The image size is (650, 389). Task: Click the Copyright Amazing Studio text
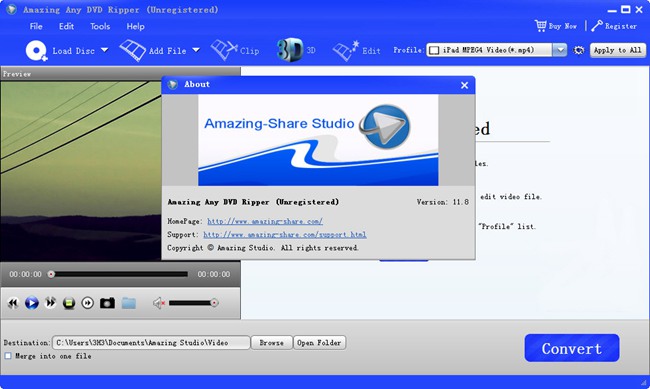263,248
